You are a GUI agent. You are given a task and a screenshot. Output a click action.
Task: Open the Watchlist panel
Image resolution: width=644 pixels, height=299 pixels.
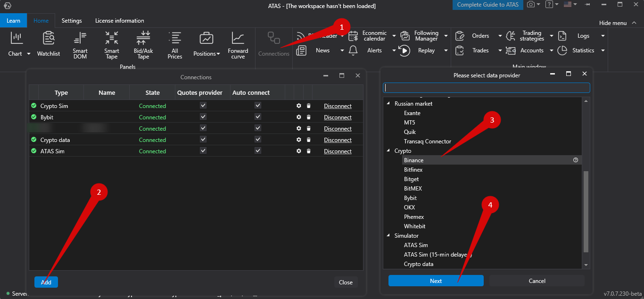click(49, 44)
